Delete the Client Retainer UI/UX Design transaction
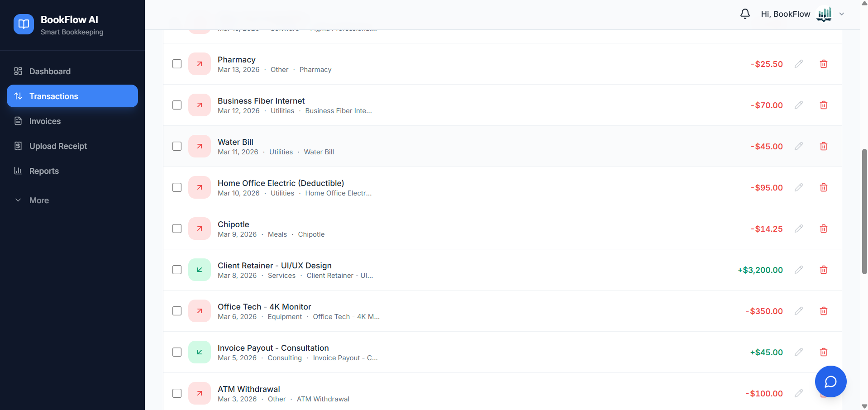This screenshot has width=868, height=410. (824, 270)
